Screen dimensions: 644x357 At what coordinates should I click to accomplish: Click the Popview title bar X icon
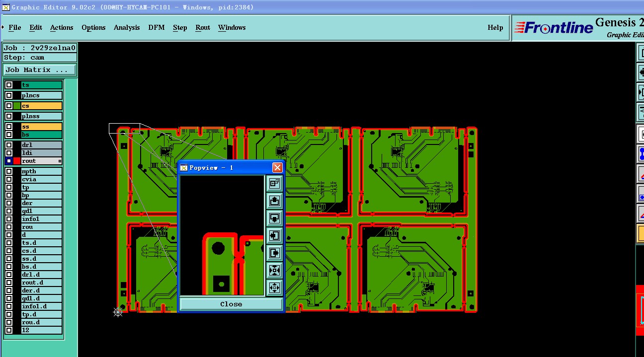coord(277,167)
